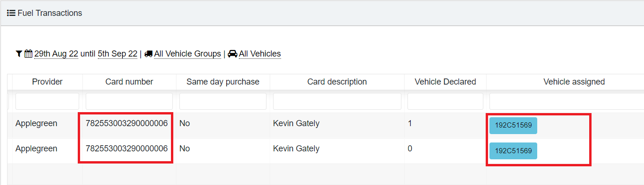This screenshot has height=185, width=644.
Task: Sort by Same day purchase column
Action: coord(223,82)
